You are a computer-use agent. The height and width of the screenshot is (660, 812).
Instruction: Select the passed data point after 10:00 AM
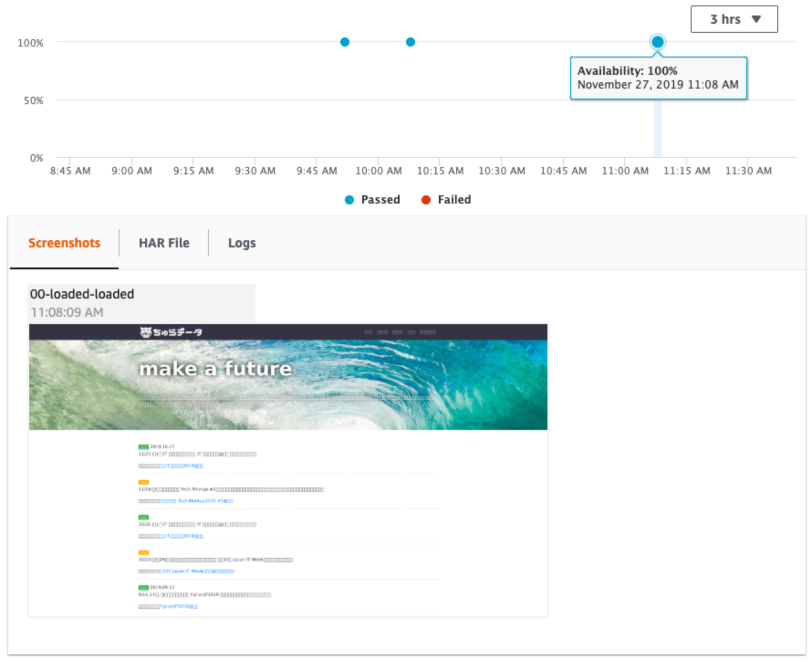click(x=411, y=42)
